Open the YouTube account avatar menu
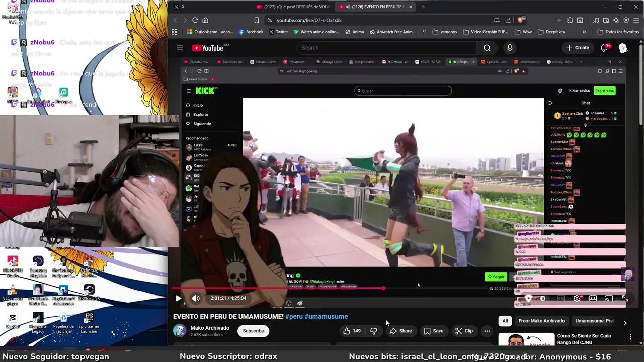The height and width of the screenshot is (362, 644). pyautogui.click(x=623, y=48)
